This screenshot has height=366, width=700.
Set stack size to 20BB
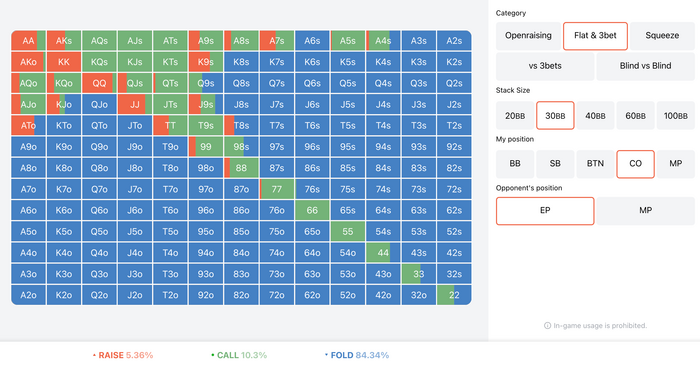click(515, 116)
